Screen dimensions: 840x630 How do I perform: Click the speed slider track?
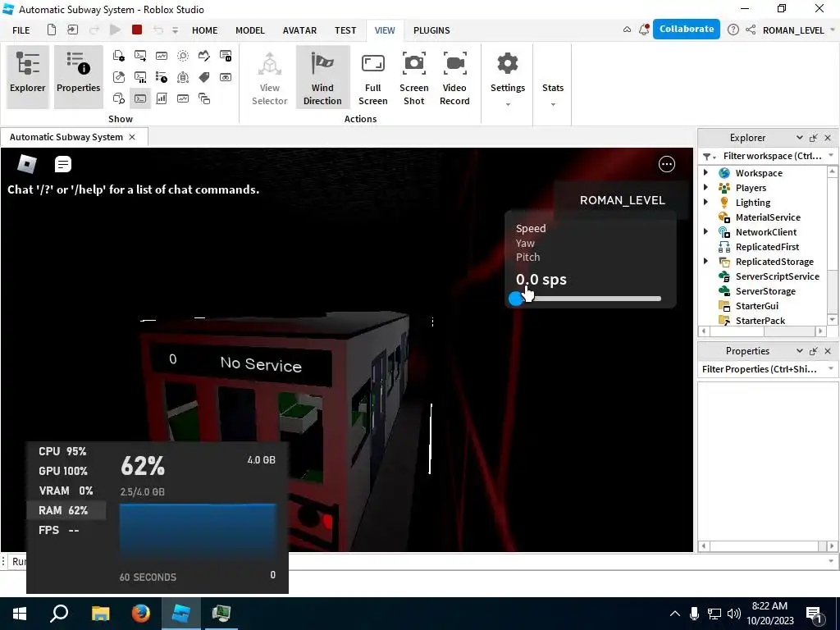587,299
